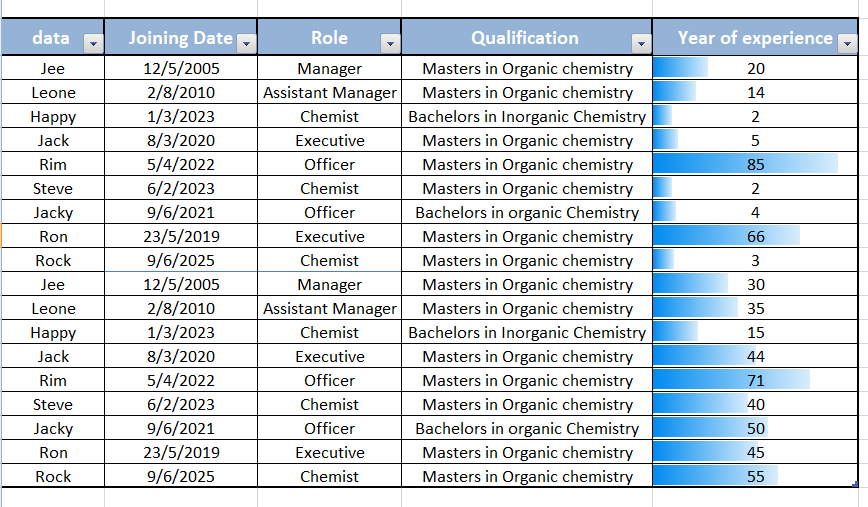The height and width of the screenshot is (507, 868).
Task: Click the experience cell with value 14
Action: click(755, 92)
